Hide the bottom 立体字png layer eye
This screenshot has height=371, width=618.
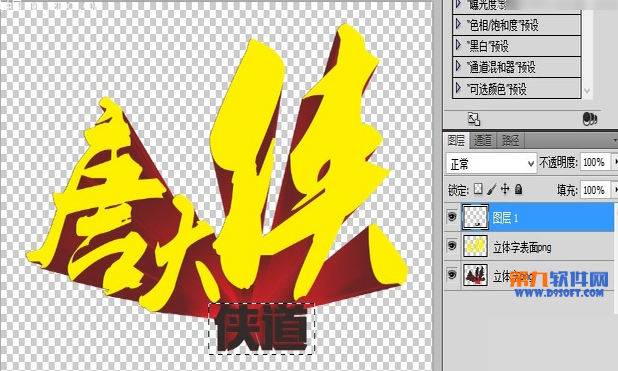[452, 274]
